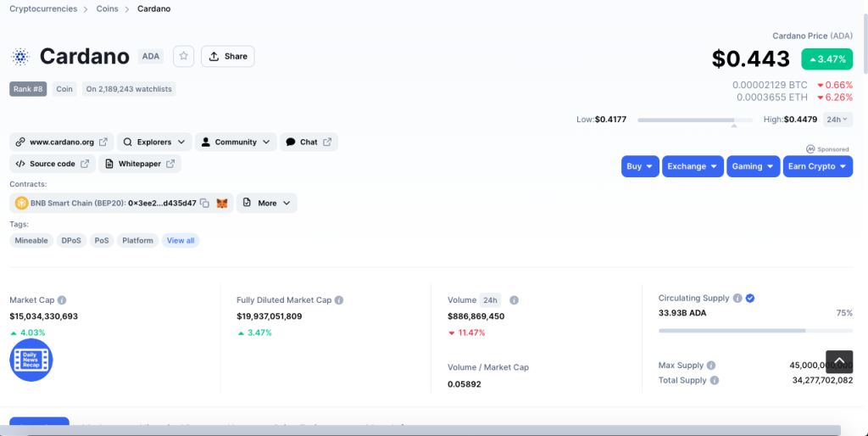The image size is (868, 436).
Task: View all tags
Action: 181,240
